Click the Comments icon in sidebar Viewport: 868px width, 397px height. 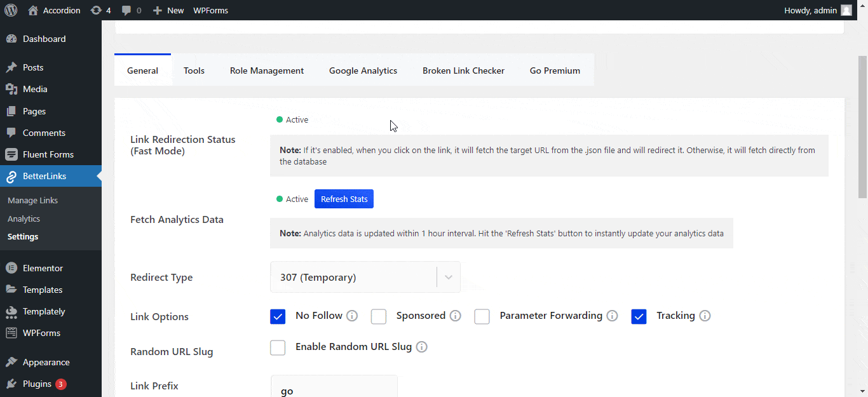(x=11, y=133)
